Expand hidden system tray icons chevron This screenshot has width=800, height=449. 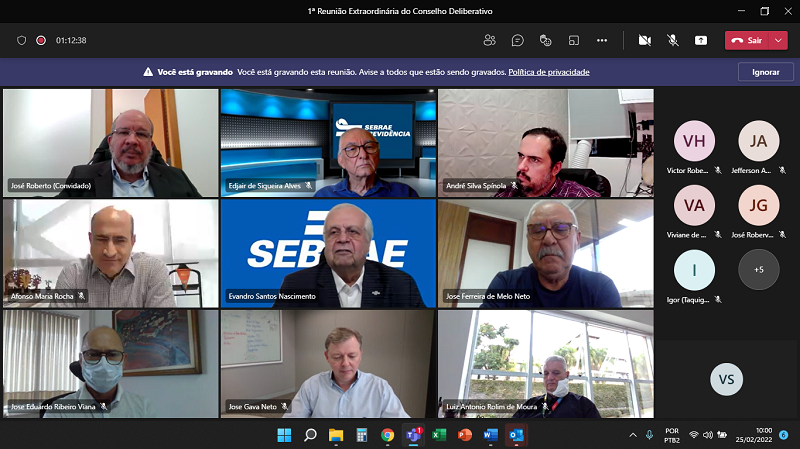632,435
